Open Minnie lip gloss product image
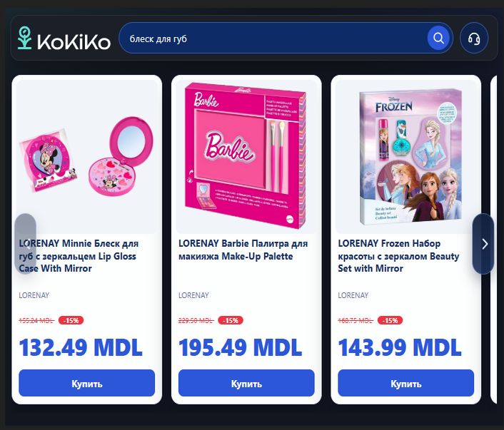The image size is (504, 430). coord(87,157)
